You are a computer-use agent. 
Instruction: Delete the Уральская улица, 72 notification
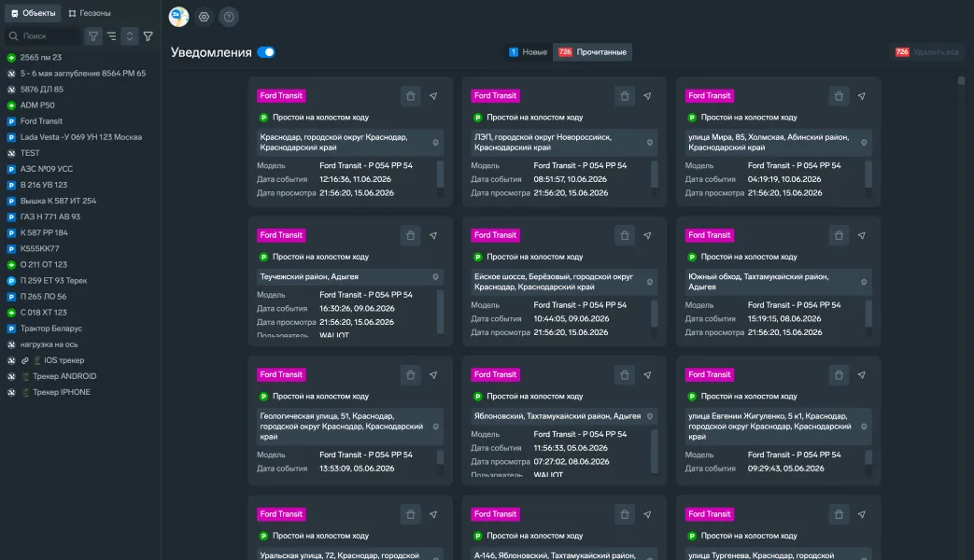click(x=411, y=514)
